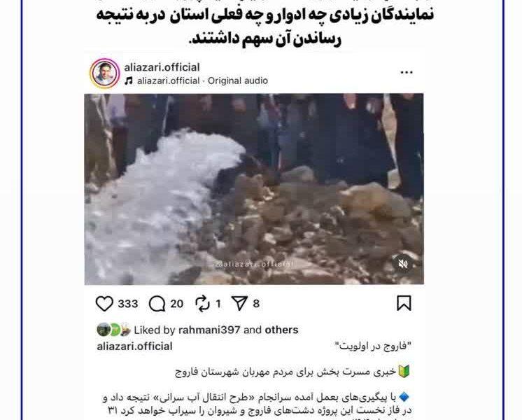Tap the video of flowing water

(x=254, y=189)
